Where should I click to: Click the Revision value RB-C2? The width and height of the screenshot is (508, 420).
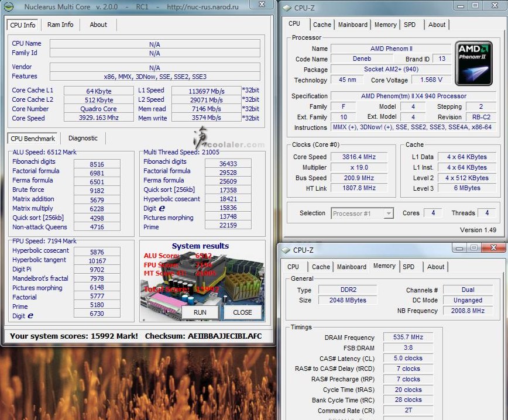[x=481, y=117]
